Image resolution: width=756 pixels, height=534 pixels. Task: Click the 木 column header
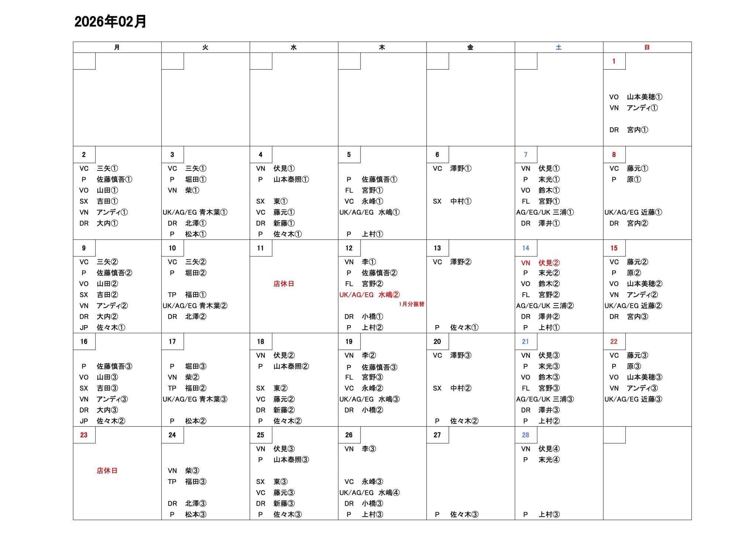382,47
